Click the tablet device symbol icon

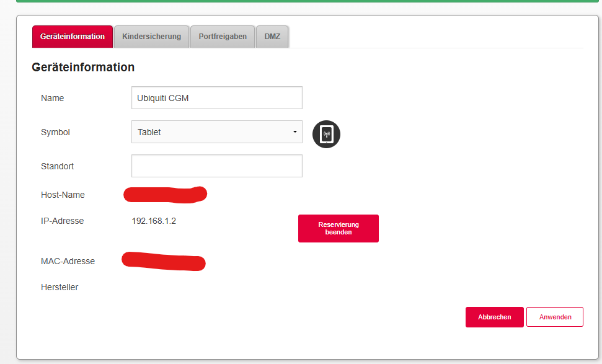coord(327,135)
